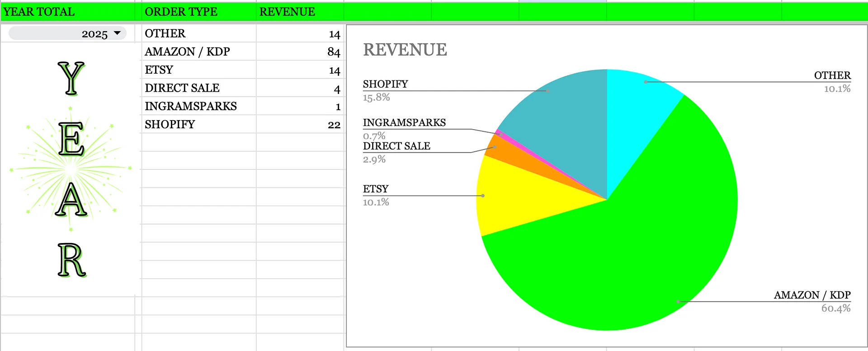Select OTHER row revenue value 14

pyautogui.click(x=300, y=33)
